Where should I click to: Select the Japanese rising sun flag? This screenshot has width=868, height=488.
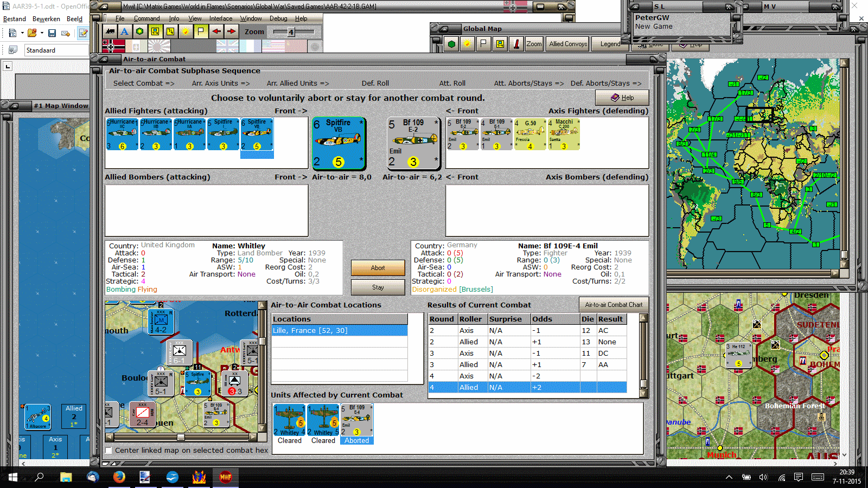(159, 46)
